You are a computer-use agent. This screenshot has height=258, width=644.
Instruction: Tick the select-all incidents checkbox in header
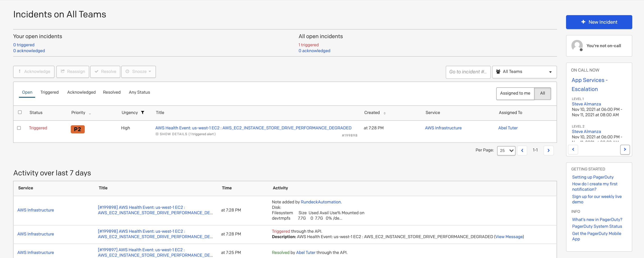tap(20, 112)
